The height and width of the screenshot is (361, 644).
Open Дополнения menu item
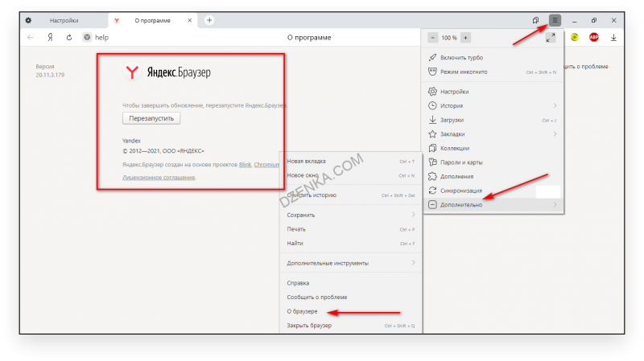point(492,176)
